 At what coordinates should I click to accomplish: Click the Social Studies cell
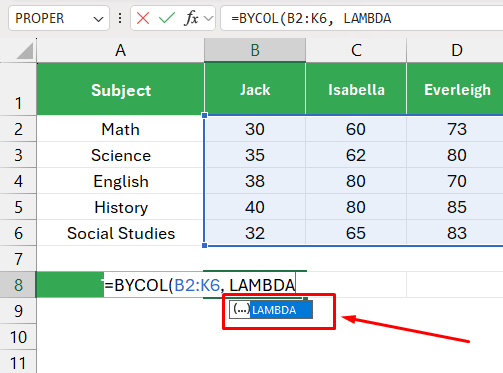click(121, 233)
